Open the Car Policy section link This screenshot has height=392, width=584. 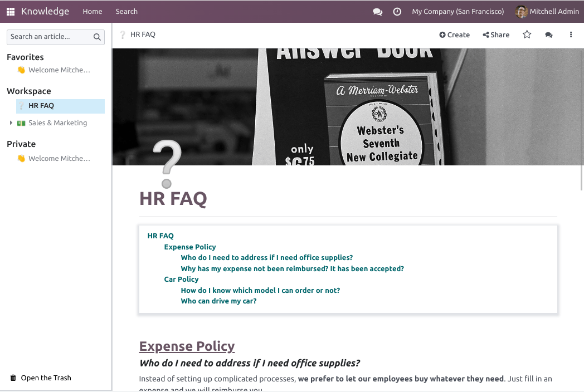pos(181,279)
